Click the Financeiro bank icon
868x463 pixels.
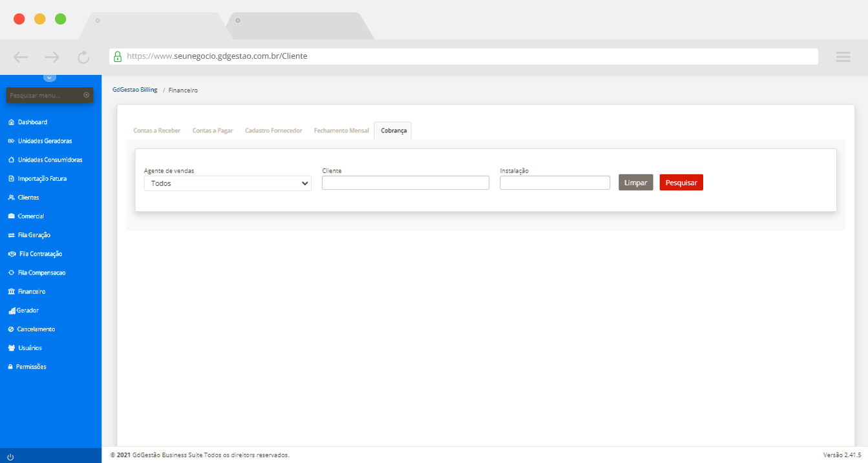point(11,292)
